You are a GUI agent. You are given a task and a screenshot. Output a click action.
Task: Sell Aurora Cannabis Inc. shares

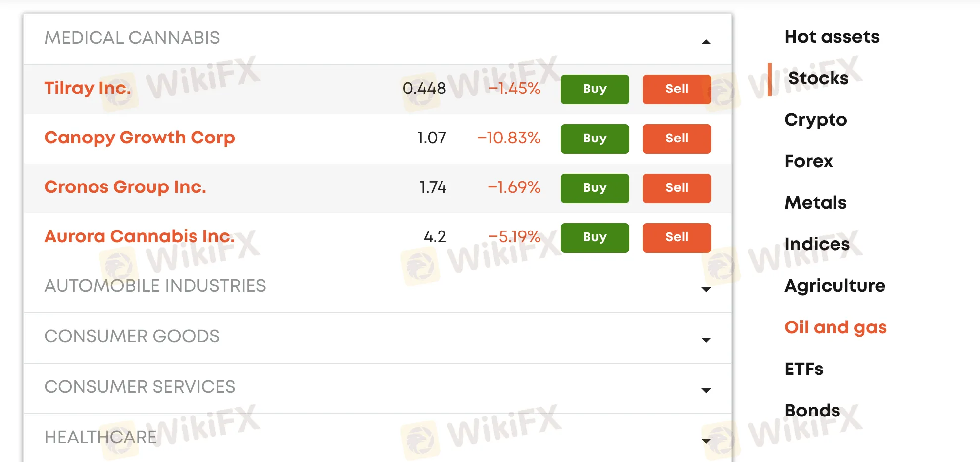677,237
